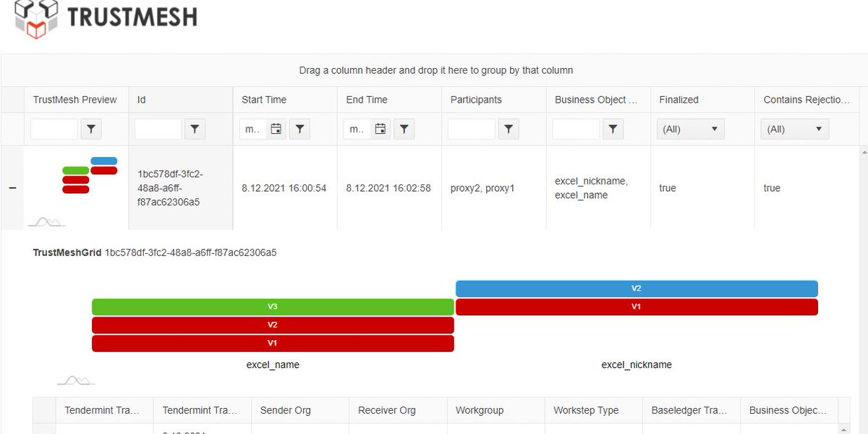
Task: Open the filter funnel for the Id column
Action: (x=195, y=129)
